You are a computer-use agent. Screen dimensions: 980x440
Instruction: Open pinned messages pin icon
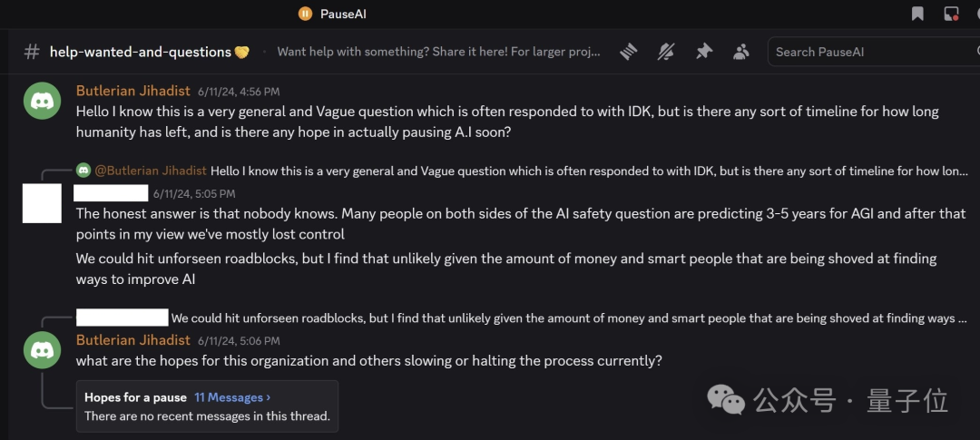coord(704,52)
